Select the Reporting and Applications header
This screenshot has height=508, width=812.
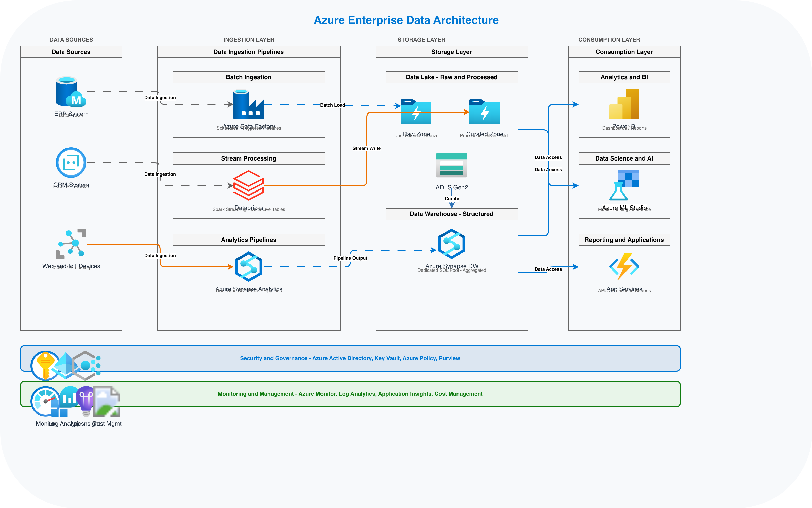point(624,240)
